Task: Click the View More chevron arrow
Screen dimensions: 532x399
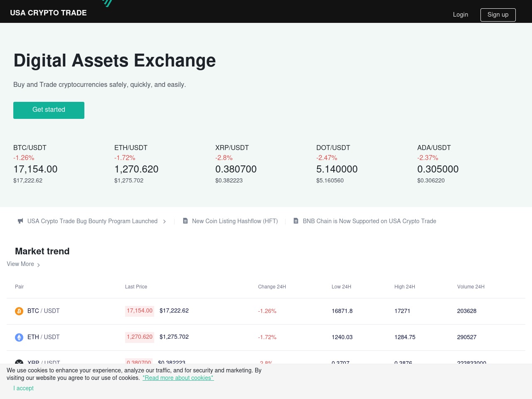Action: tap(39, 265)
